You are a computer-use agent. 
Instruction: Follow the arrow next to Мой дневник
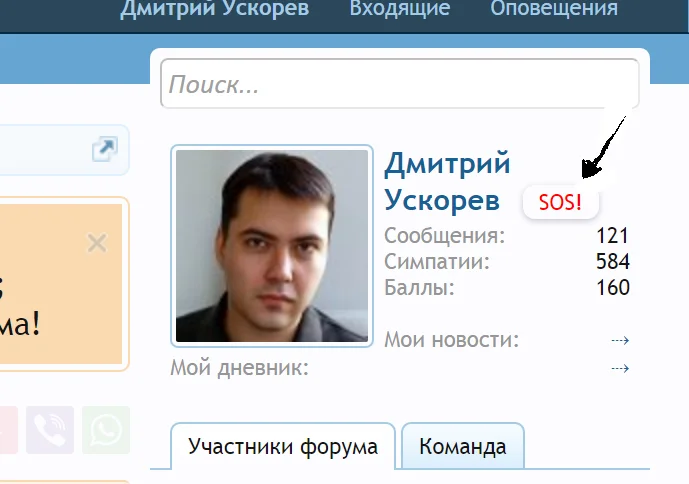620,368
